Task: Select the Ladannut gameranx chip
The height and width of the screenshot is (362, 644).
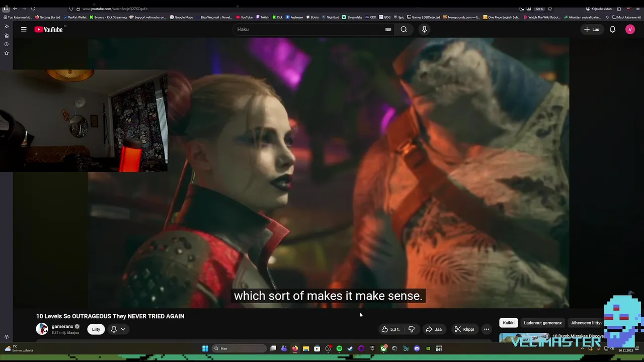Action: pos(542,323)
